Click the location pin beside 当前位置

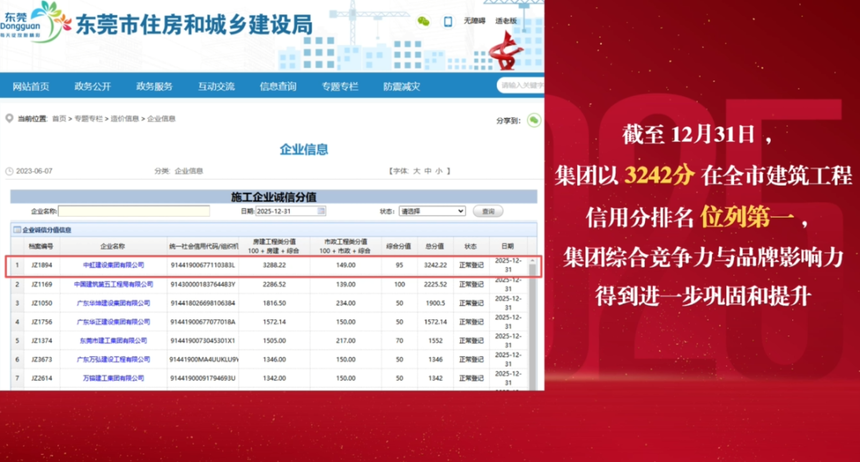(9, 119)
